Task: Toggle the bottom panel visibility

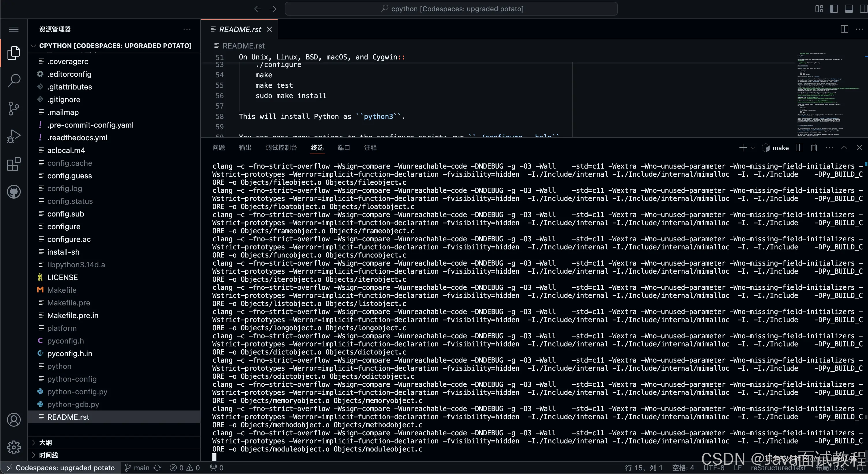Action: click(x=849, y=9)
